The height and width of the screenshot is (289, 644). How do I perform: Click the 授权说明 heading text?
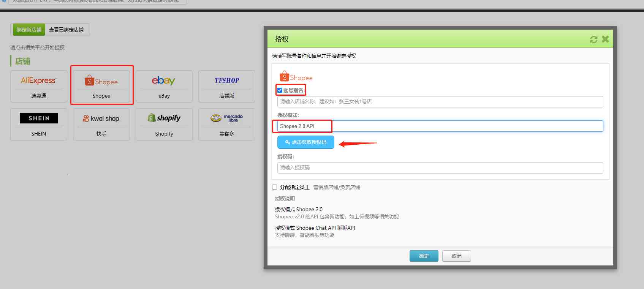(285, 199)
